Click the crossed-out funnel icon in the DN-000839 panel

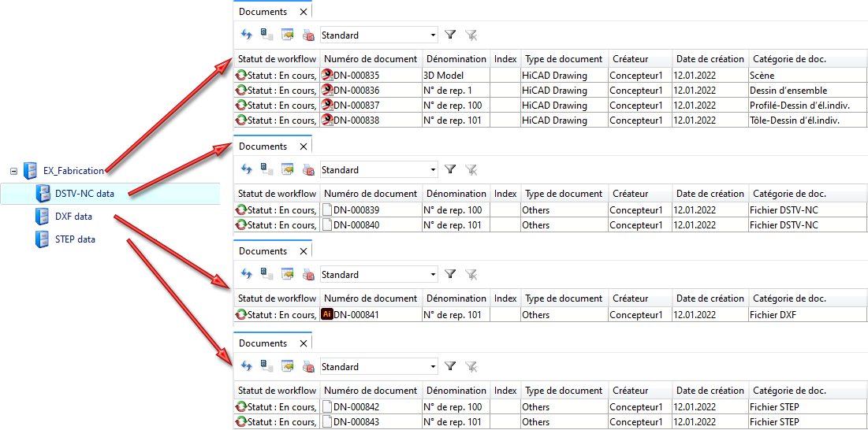(471, 170)
